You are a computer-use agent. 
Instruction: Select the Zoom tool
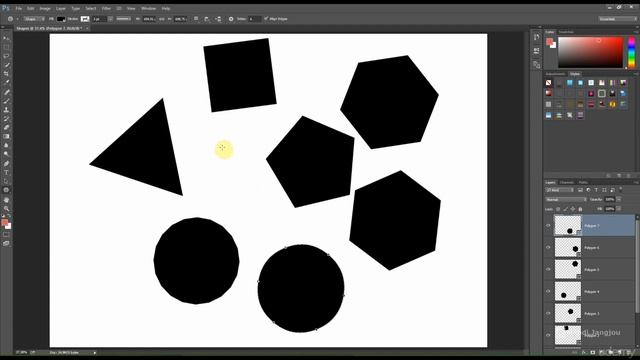[x=6, y=209]
